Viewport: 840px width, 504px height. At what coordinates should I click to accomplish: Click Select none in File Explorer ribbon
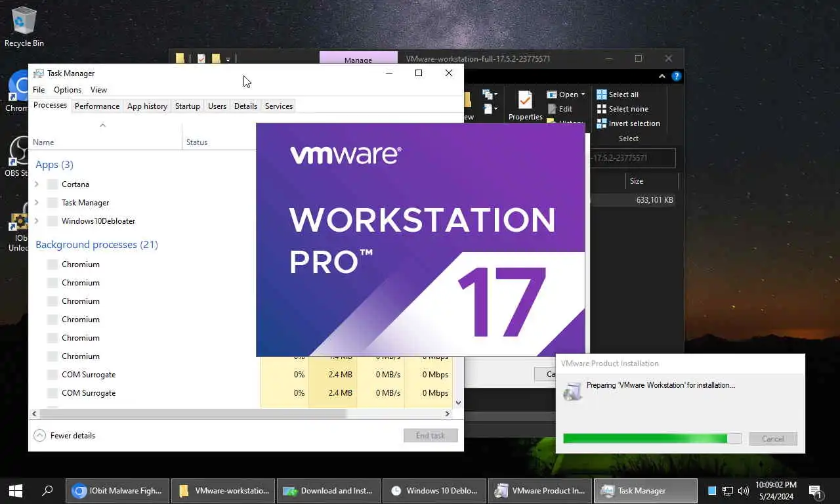[x=621, y=109]
